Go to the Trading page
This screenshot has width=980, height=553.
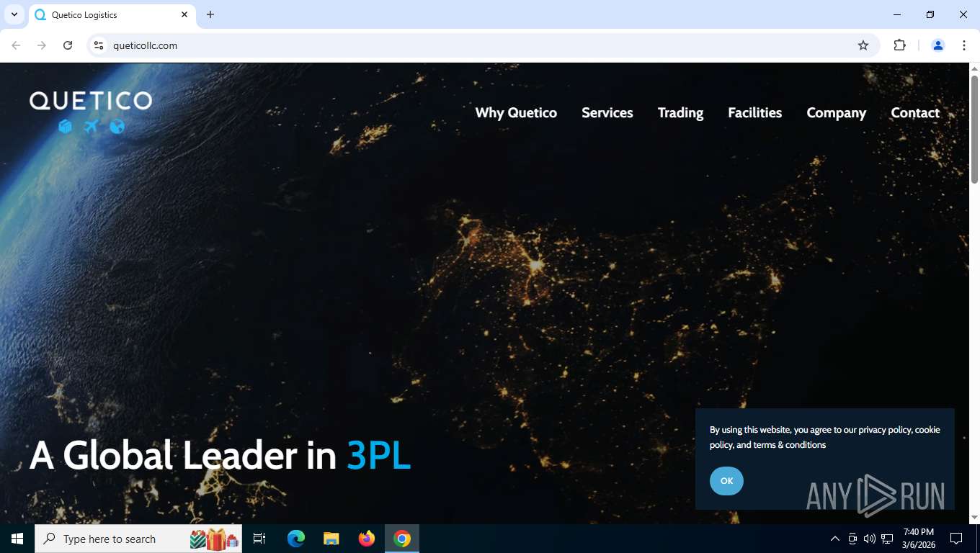[x=680, y=113]
